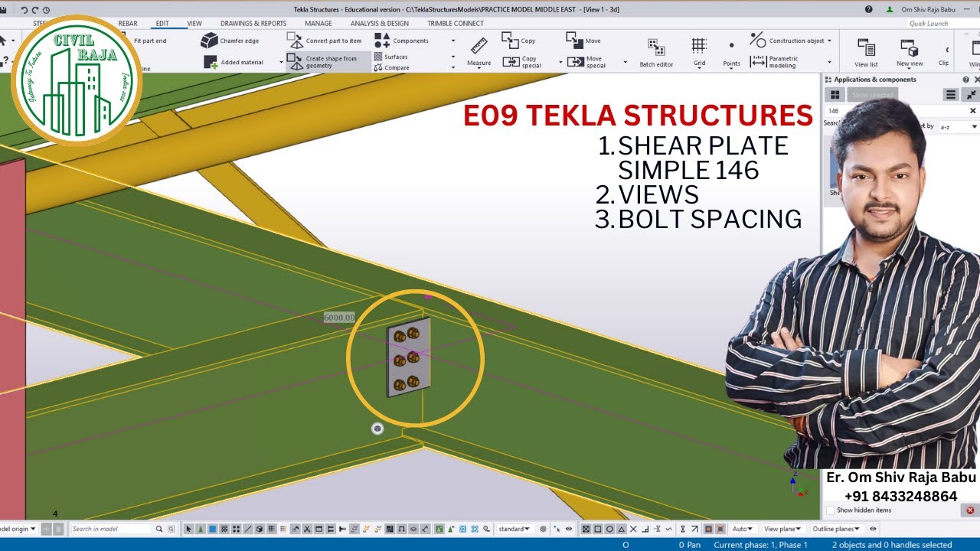Switch to the EDIT ribbon tab
Viewport: 980px width, 551px height.
tap(162, 23)
